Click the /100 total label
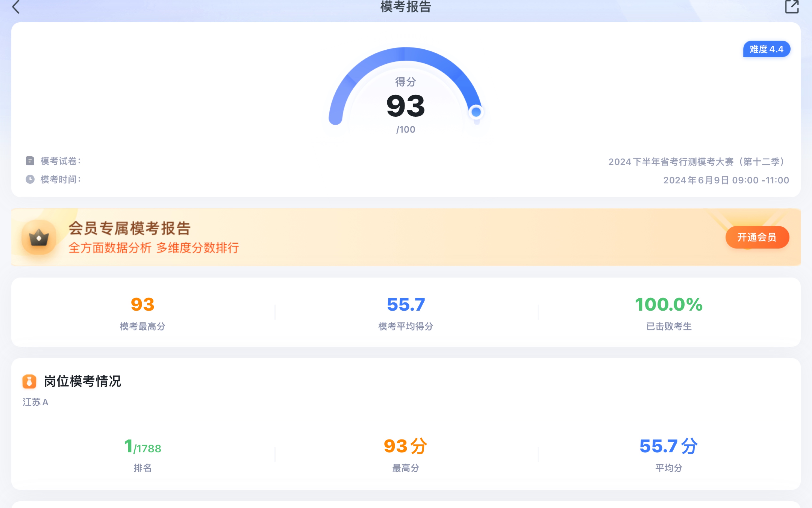 (406, 129)
